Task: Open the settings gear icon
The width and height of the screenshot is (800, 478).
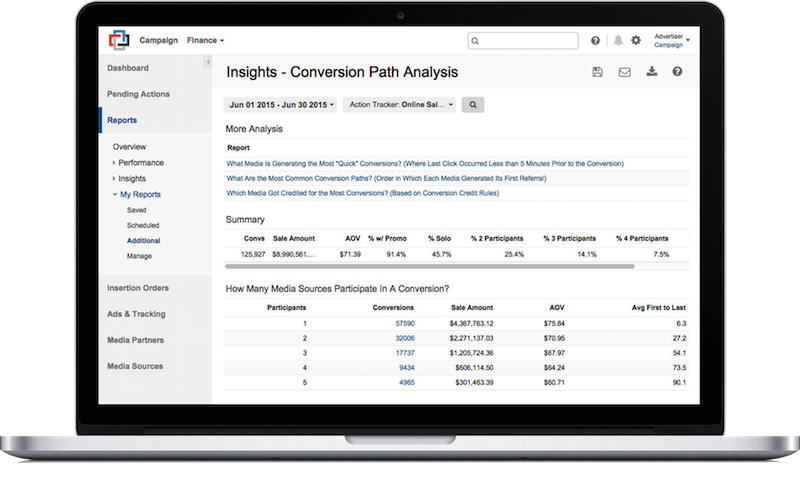Action: click(x=636, y=41)
